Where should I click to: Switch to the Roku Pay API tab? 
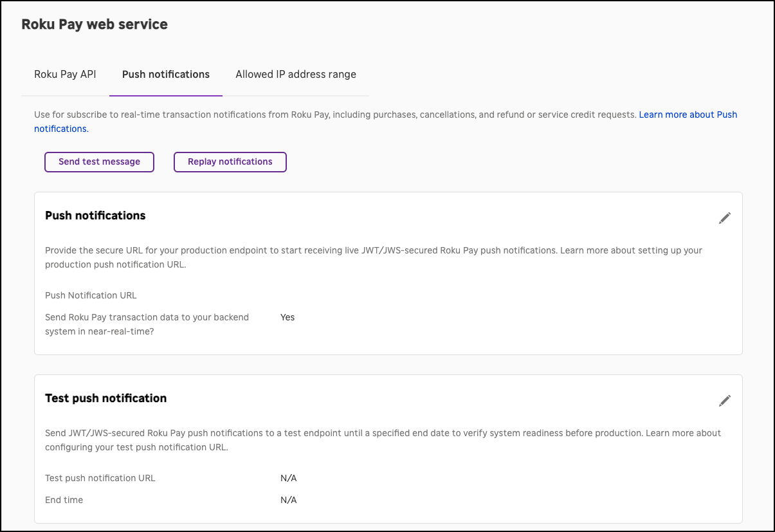click(x=64, y=74)
